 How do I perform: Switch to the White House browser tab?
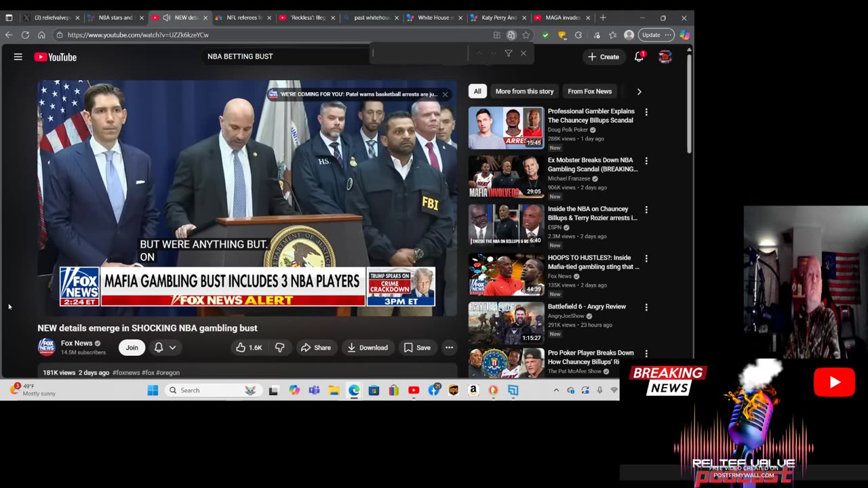(x=434, y=18)
